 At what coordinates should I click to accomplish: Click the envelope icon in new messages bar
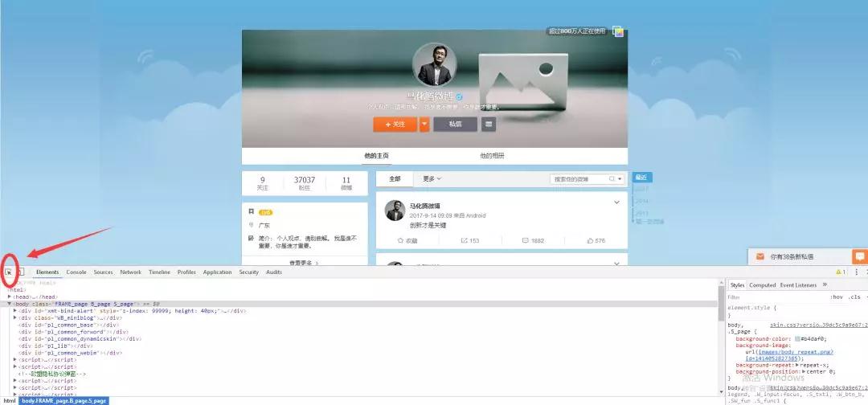760,256
